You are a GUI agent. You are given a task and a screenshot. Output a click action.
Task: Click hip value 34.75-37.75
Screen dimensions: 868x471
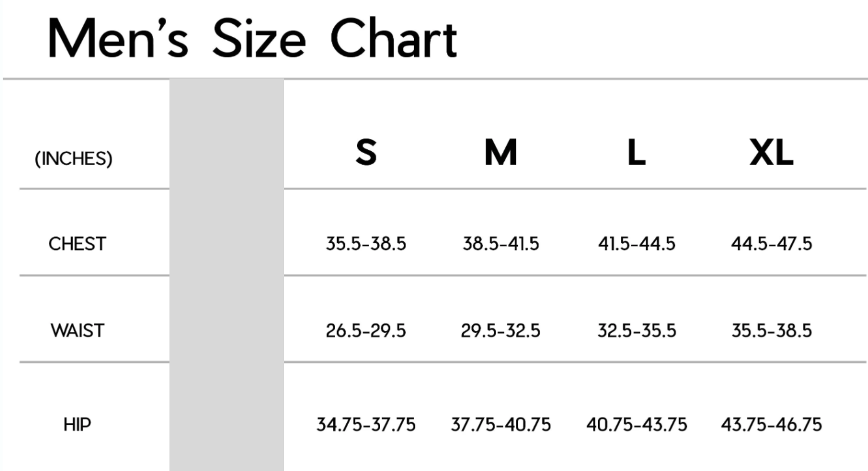tap(366, 424)
